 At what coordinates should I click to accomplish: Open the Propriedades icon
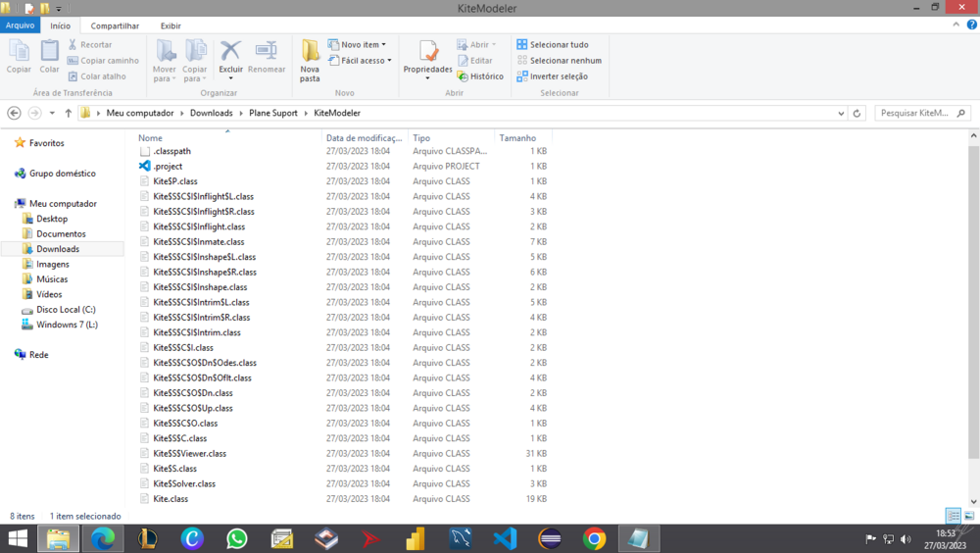(428, 55)
